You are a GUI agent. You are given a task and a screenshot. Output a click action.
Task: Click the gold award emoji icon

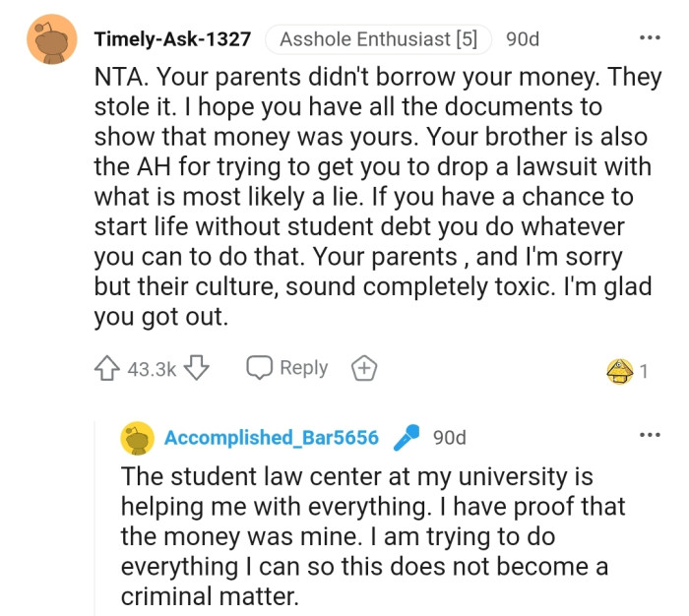[x=621, y=371]
